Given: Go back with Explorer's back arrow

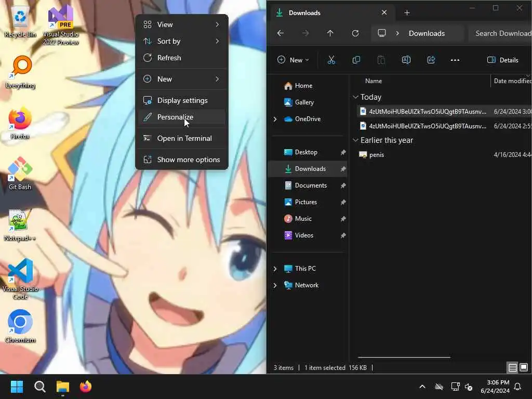Looking at the screenshot, I should 281,33.
